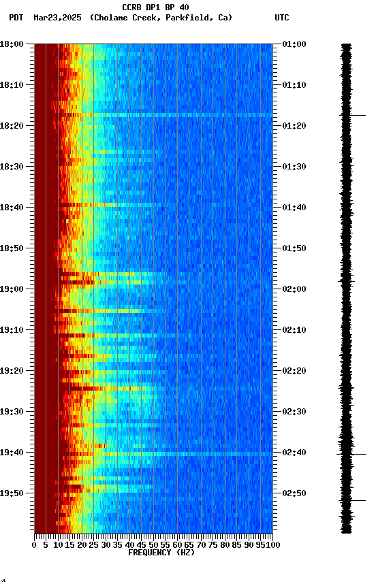This screenshot has height=588, width=376.
Task: Select the 19:00 PDT time label
Action: [x=12, y=289]
